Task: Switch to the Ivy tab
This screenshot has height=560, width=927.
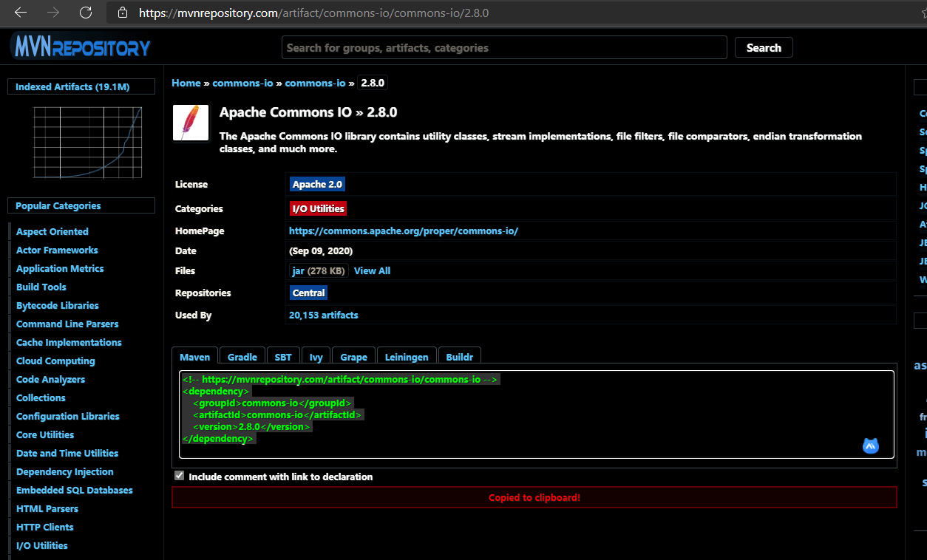Action: (x=316, y=357)
